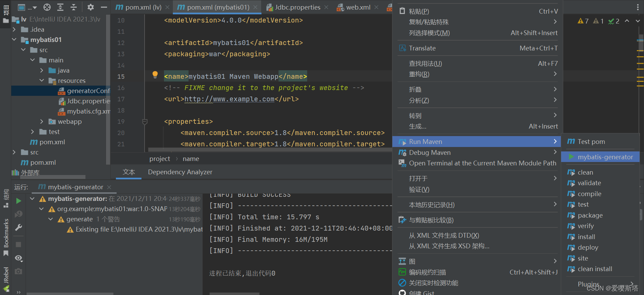The width and height of the screenshot is (644, 295).
Task: Click the expand all icon in project toolbar
Action: [60, 7]
